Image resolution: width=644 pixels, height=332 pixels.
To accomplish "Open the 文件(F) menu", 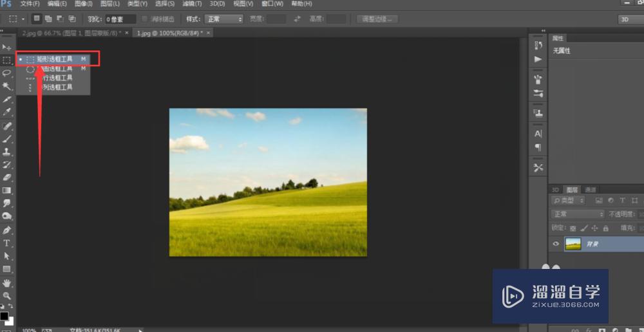I will [x=30, y=4].
